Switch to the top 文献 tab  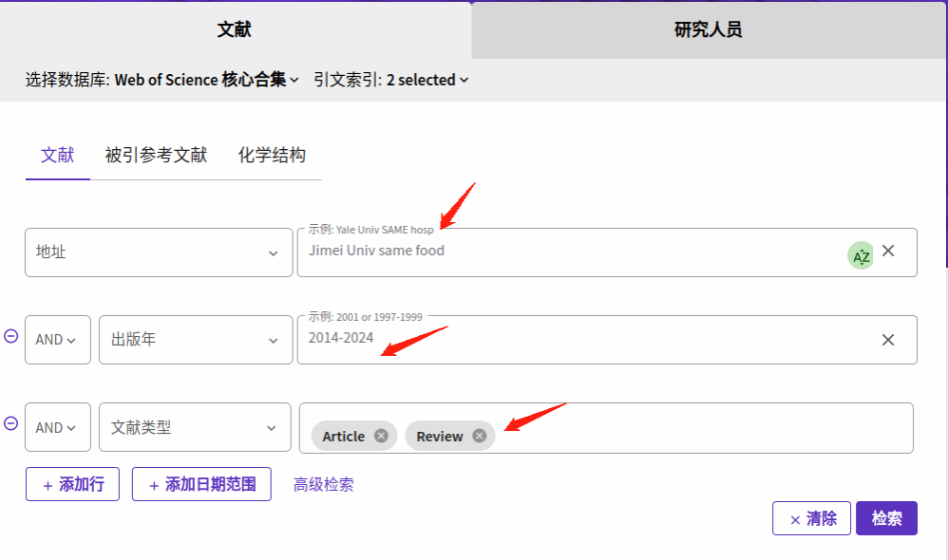[235, 29]
